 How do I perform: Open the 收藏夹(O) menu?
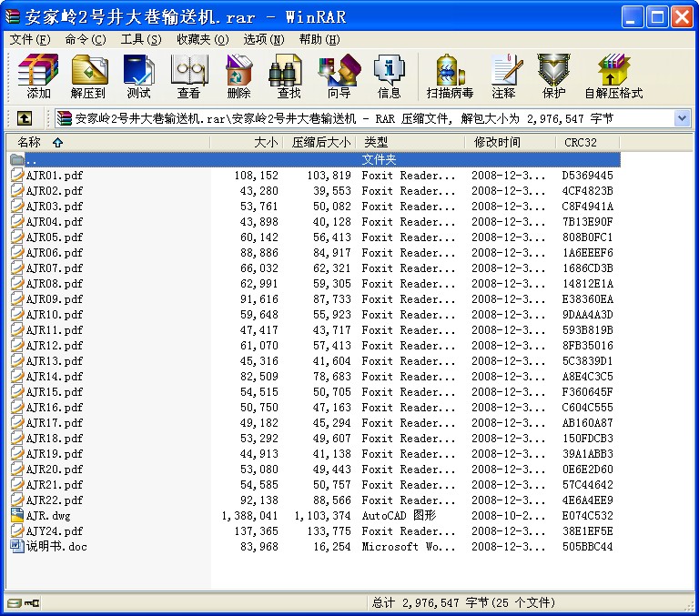pyautogui.click(x=203, y=40)
